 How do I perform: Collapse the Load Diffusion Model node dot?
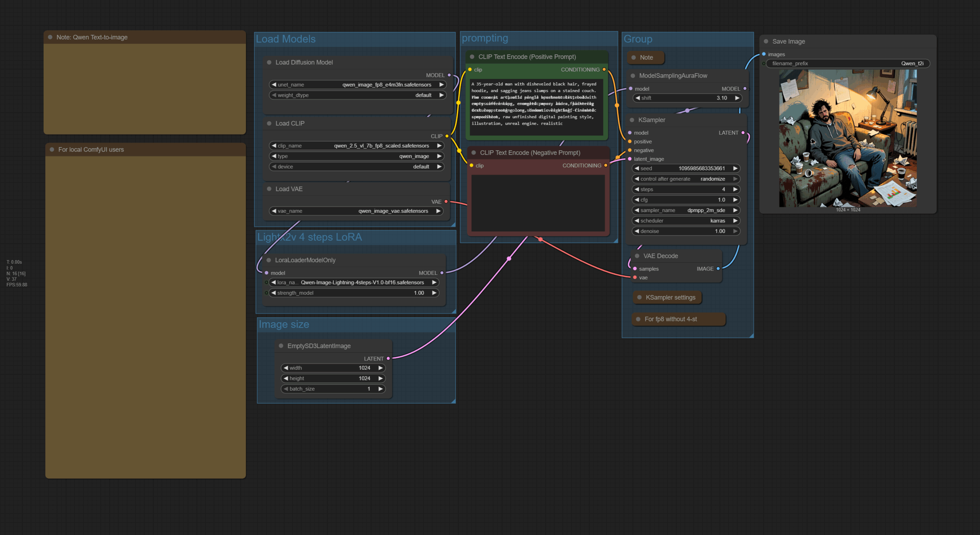click(269, 62)
